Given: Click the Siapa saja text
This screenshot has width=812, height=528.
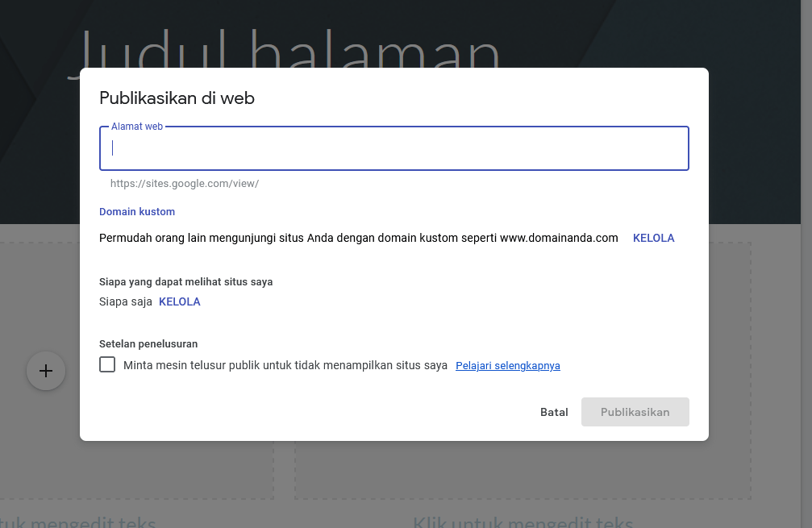Looking at the screenshot, I should [x=126, y=301].
